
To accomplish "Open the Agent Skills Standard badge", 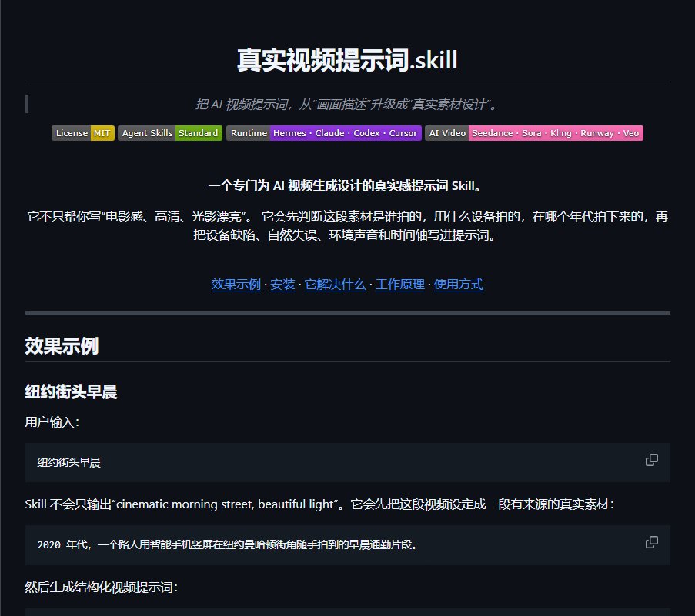I will click(170, 133).
